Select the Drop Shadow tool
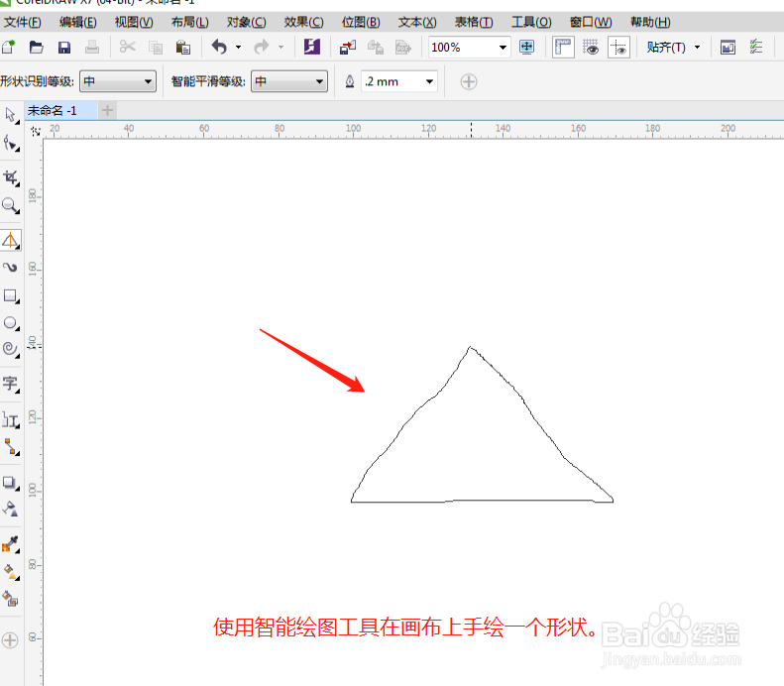 click(x=11, y=483)
